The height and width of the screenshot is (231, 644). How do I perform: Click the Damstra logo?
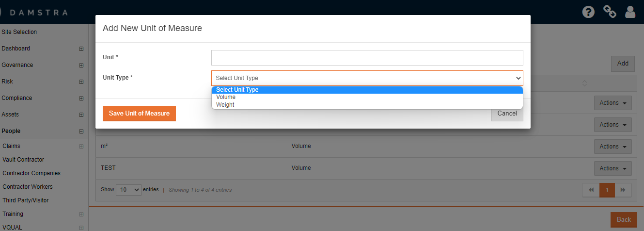[x=34, y=12]
